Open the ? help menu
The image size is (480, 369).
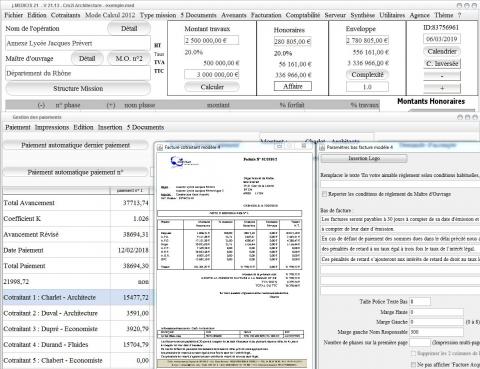tap(459, 15)
